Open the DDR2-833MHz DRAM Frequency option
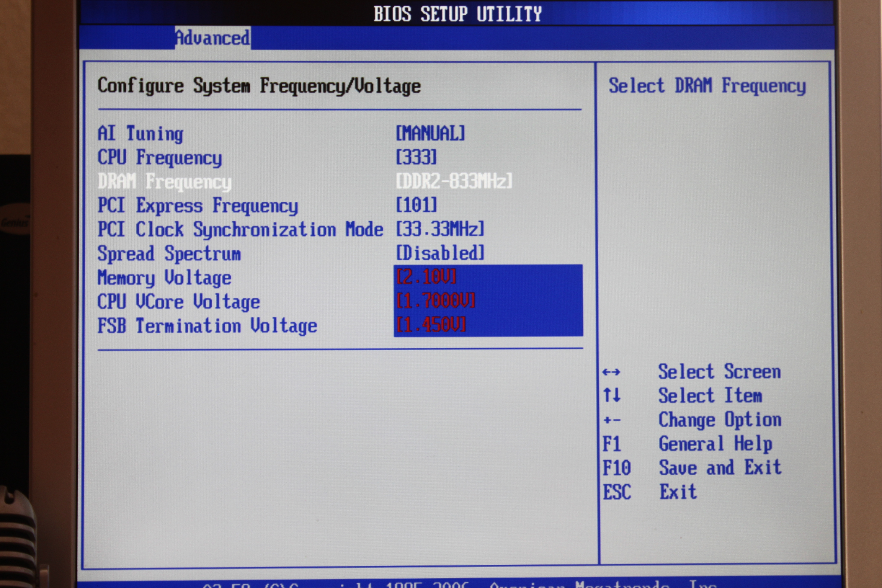This screenshot has width=882, height=588. tap(454, 181)
